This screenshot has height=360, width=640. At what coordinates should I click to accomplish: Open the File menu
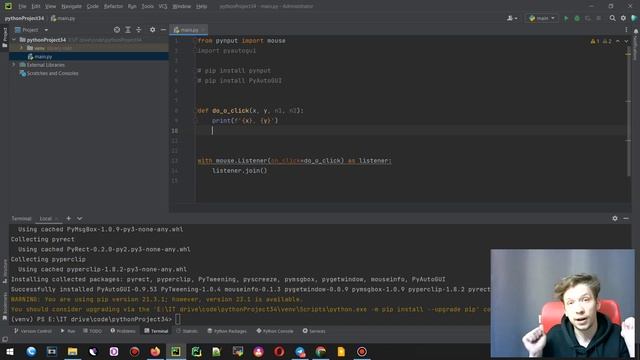[22, 6]
